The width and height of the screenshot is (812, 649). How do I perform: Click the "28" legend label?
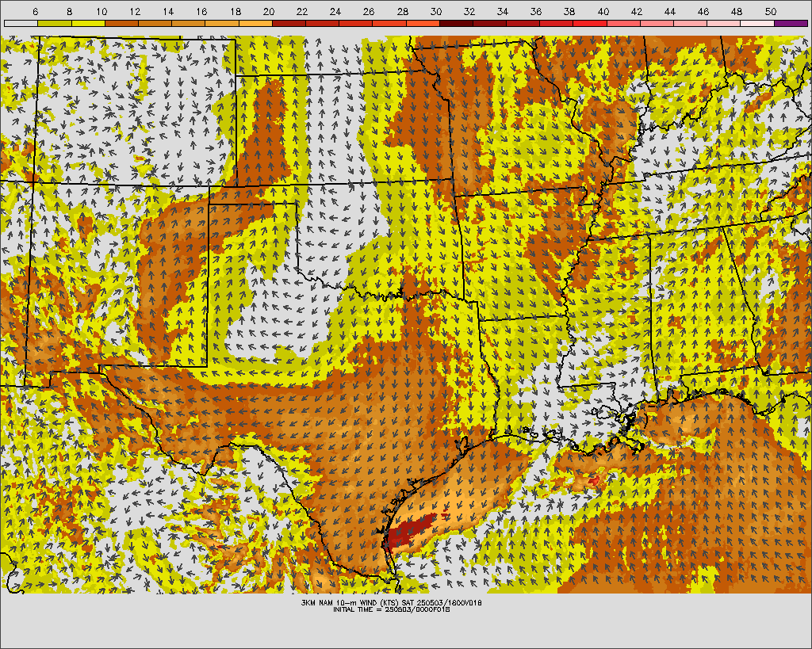(x=402, y=11)
